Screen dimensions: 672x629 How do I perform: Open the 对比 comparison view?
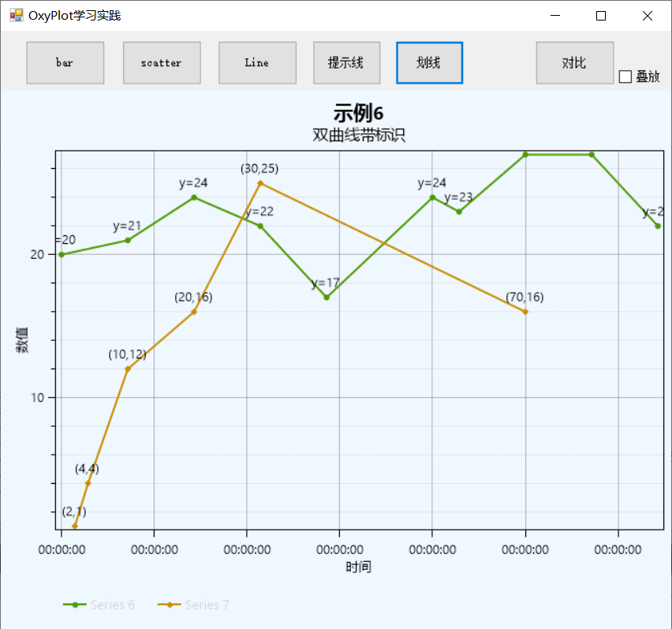pos(575,62)
